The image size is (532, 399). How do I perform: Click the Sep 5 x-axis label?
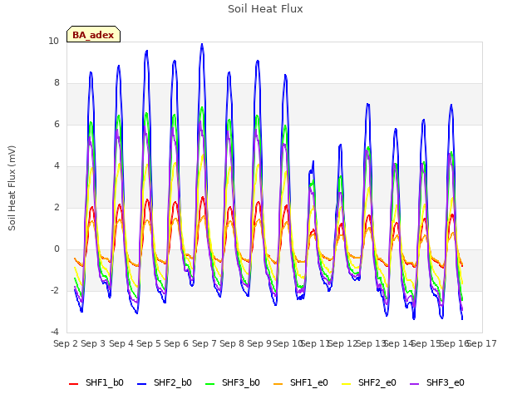[x=149, y=343]
